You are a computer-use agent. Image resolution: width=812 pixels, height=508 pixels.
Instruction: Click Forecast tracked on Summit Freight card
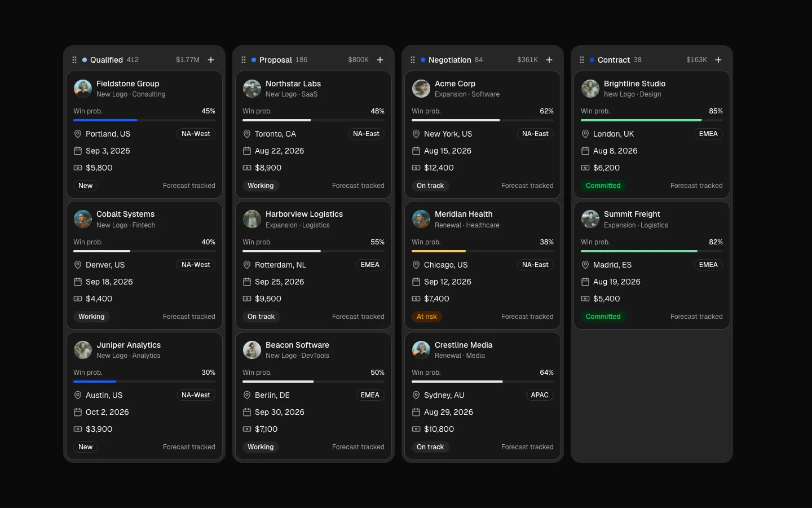696,317
